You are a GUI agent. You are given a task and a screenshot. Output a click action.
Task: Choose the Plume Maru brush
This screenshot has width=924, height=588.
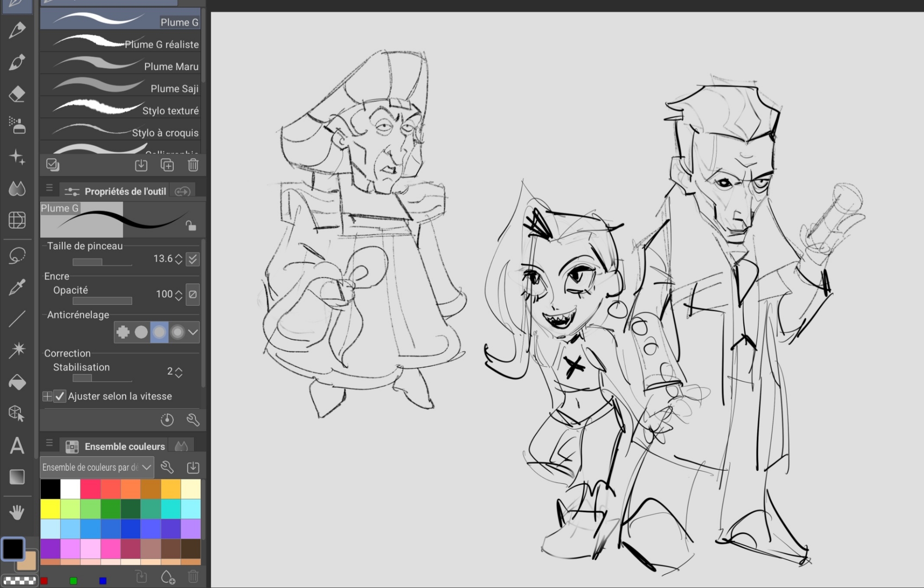coord(121,66)
